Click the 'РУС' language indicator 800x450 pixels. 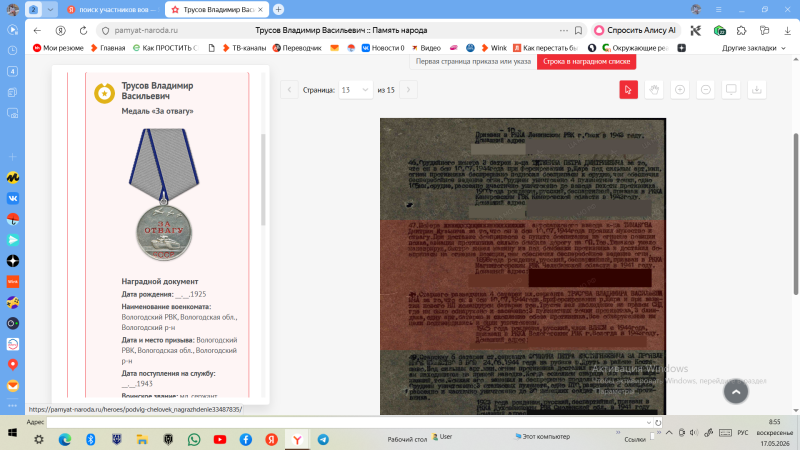tap(742, 433)
